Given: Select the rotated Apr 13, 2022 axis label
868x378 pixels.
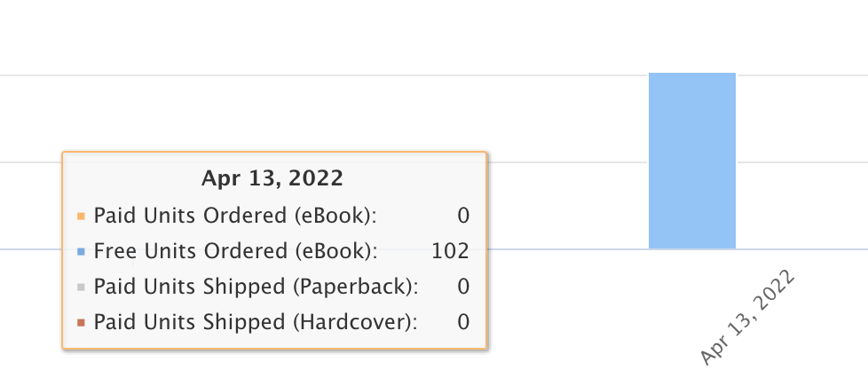Looking at the screenshot, I should [x=747, y=317].
